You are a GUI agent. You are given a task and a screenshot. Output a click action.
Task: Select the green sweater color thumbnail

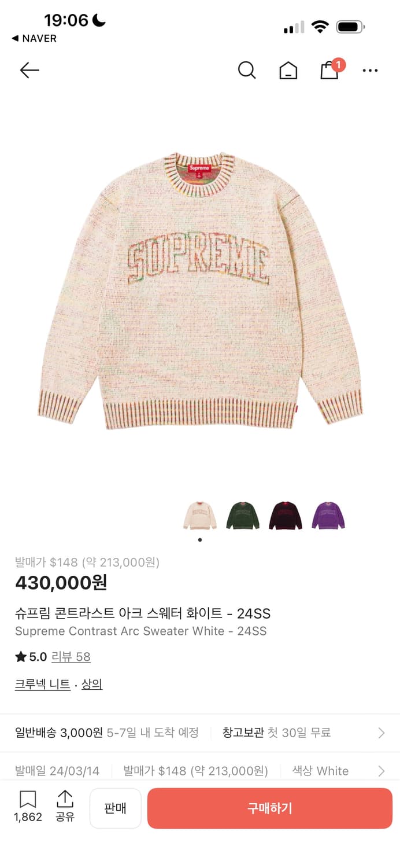coord(243,516)
